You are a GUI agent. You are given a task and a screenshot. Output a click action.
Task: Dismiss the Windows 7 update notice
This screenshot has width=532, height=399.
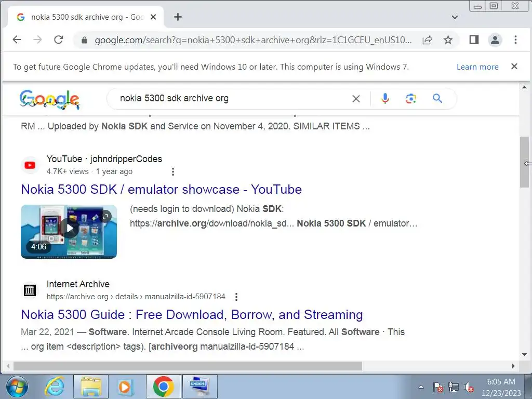514,66
